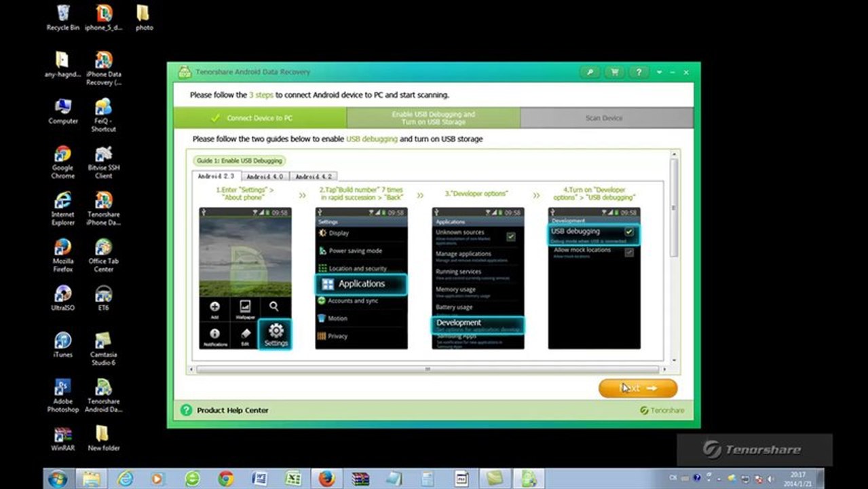868x489 pixels.
Task: Select the Camtasia Studio 6 desktop icon
Action: (x=104, y=348)
